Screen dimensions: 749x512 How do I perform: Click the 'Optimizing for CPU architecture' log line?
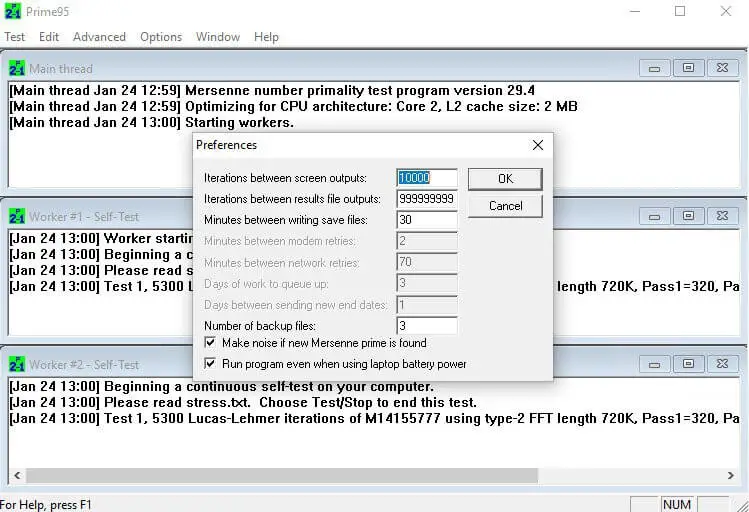tap(293, 106)
